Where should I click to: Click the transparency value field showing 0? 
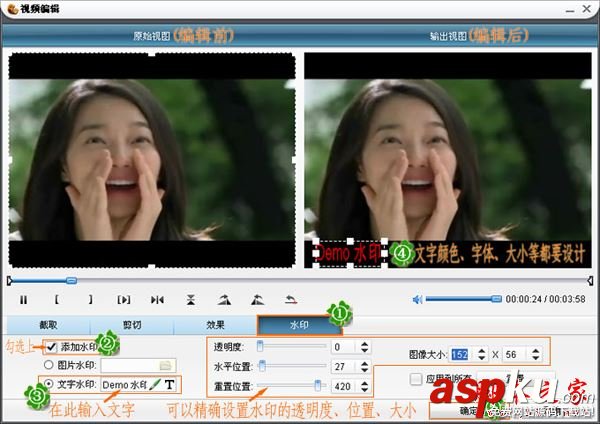point(346,347)
